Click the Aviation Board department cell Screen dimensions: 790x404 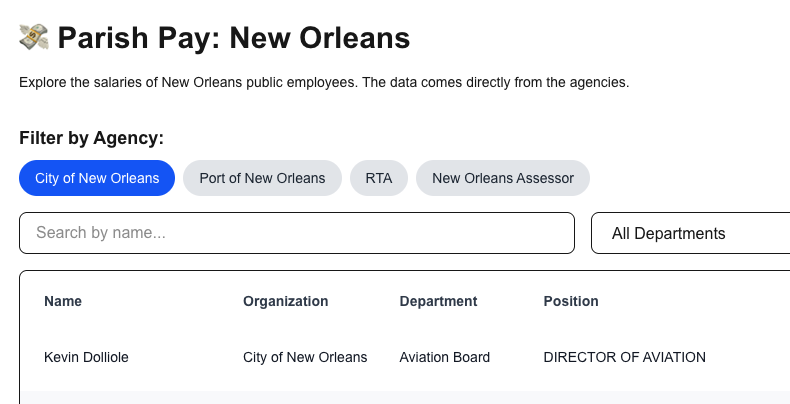445,357
